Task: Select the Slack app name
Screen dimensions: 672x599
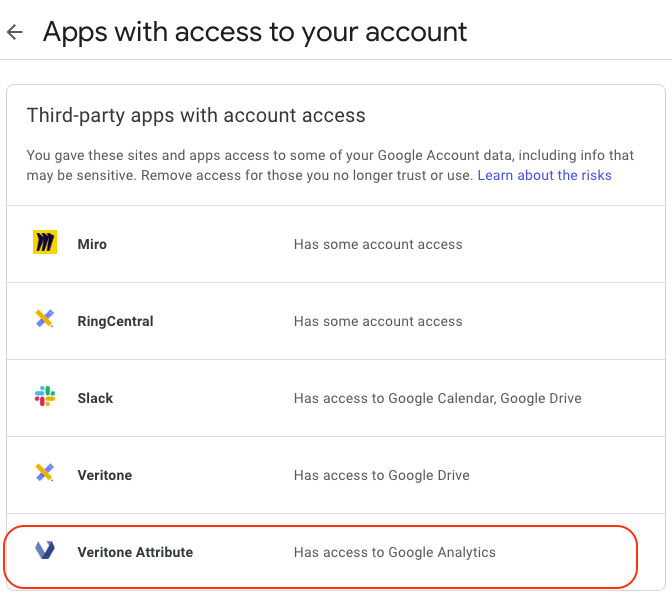Action: 95,398
